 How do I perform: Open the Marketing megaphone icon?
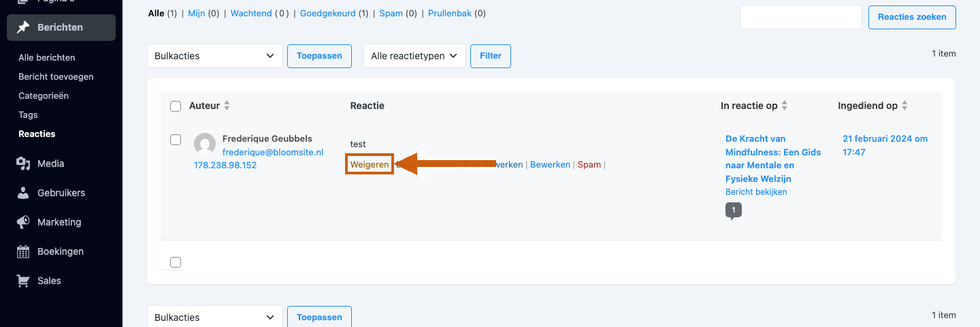[x=23, y=222]
